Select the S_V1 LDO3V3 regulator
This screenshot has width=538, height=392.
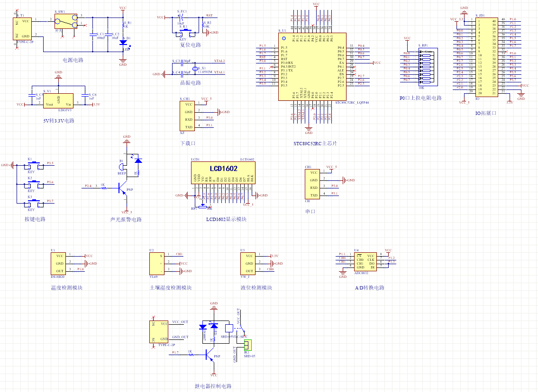[x=58, y=101]
